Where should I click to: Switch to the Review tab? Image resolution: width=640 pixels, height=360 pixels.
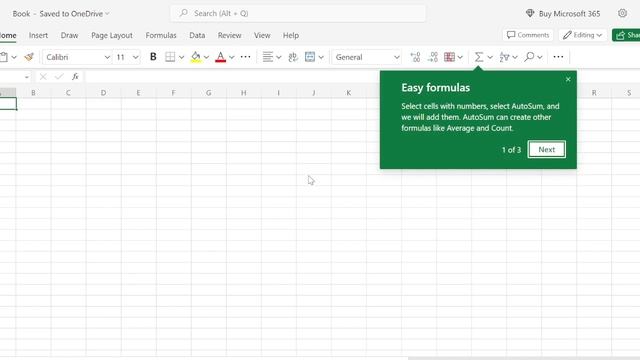click(x=229, y=36)
